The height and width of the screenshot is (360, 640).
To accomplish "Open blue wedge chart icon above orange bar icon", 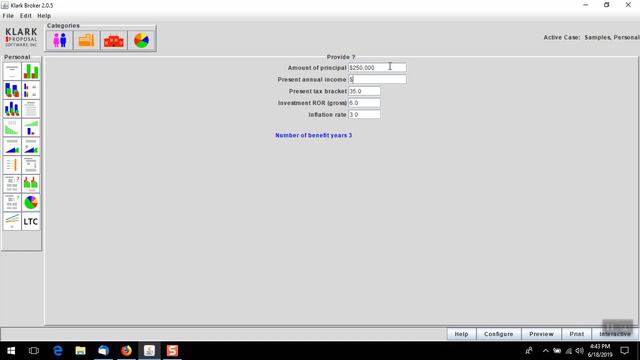I will [x=12, y=147].
